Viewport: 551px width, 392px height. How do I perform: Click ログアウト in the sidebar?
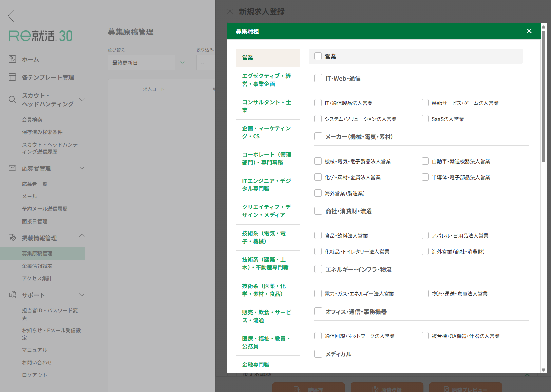pos(34,375)
